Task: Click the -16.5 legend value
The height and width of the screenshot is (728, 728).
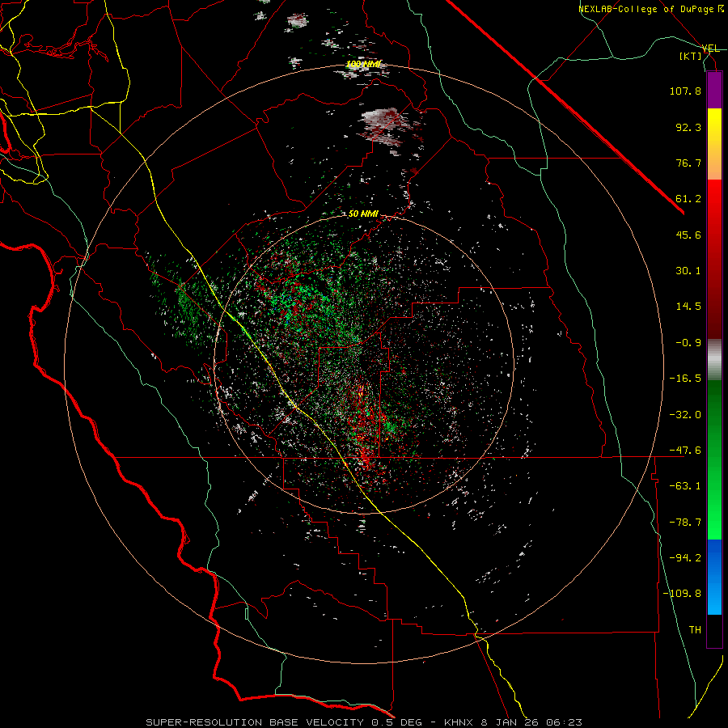Action: tap(685, 379)
